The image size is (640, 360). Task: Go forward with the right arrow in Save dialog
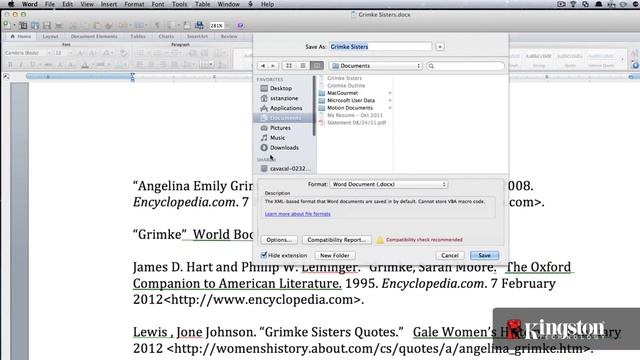(273, 66)
